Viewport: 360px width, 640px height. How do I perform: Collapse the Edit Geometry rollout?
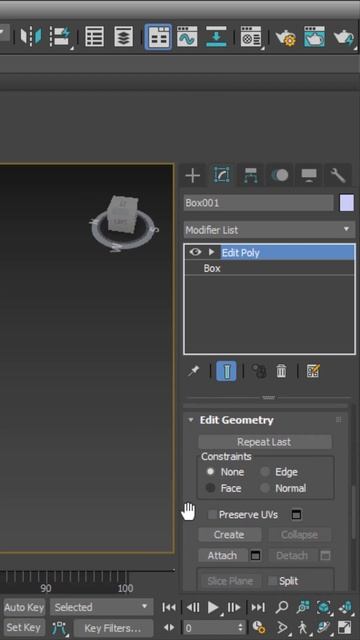coord(191,420)
